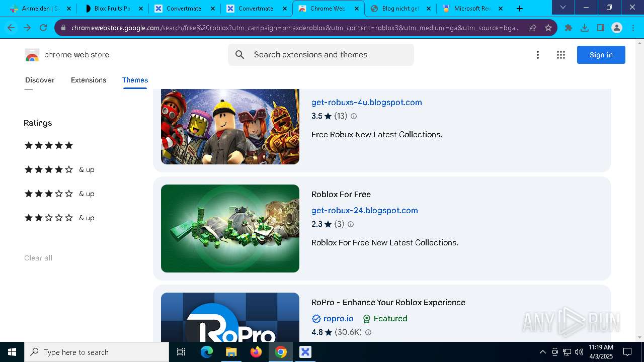Close the Chrome Web Store tab
Viewport: 644px width, 362px height.
tap(356, 9)
